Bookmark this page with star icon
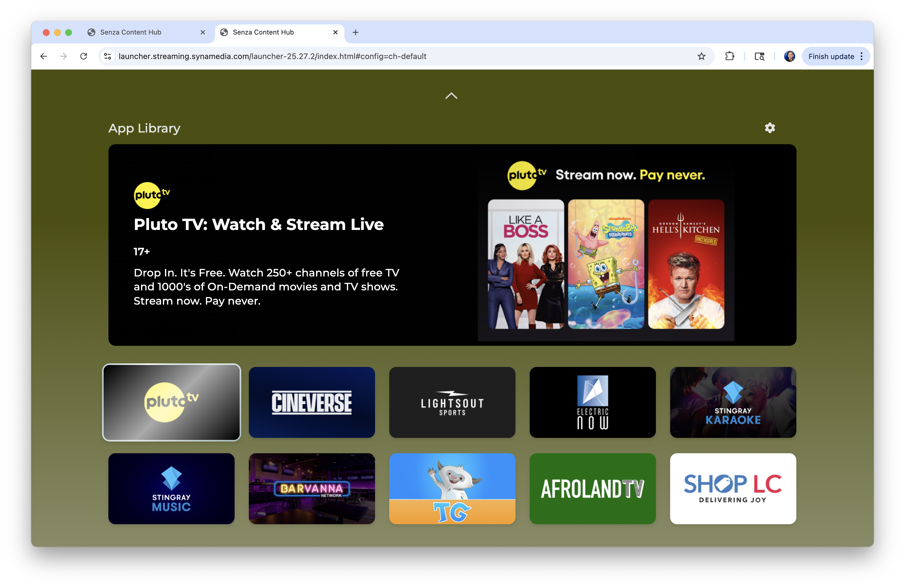 coord(701,56)
